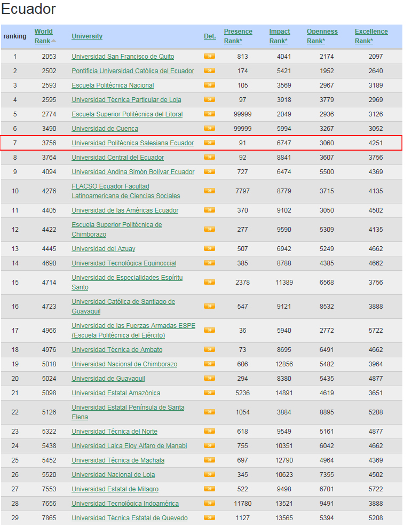
Task: Open details icon for Universidad Andina Simón Bolívar
Action: [x=210, y=171]
